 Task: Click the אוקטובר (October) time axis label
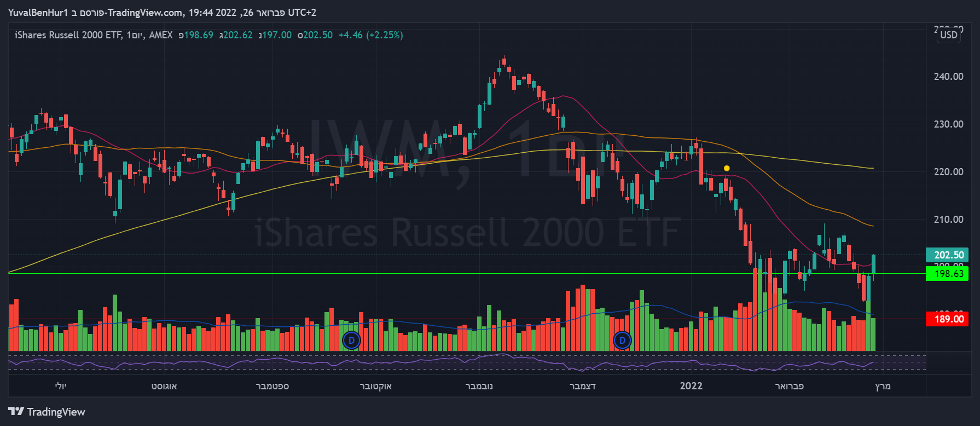click(375, 386)
